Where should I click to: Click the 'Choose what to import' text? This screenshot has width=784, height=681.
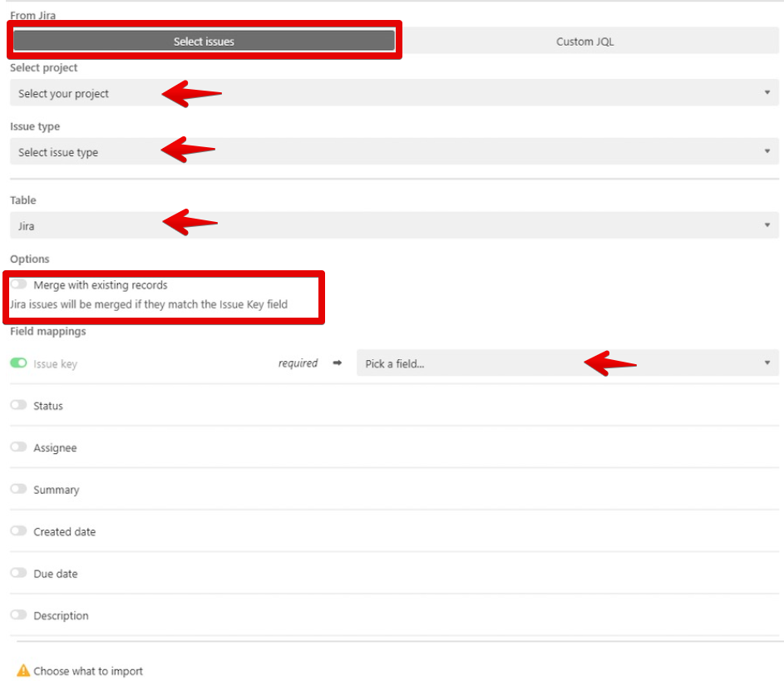tap(88, 671)
